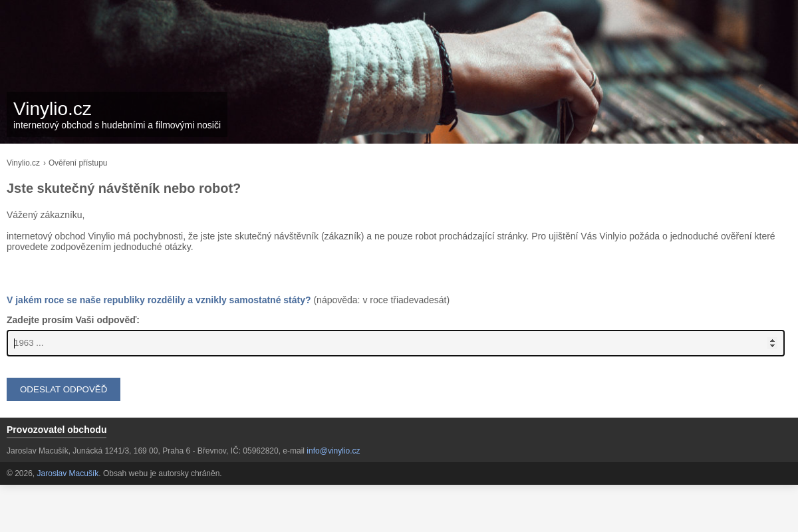Click the Vinylio.cz site title in header

tap(52, 108)
